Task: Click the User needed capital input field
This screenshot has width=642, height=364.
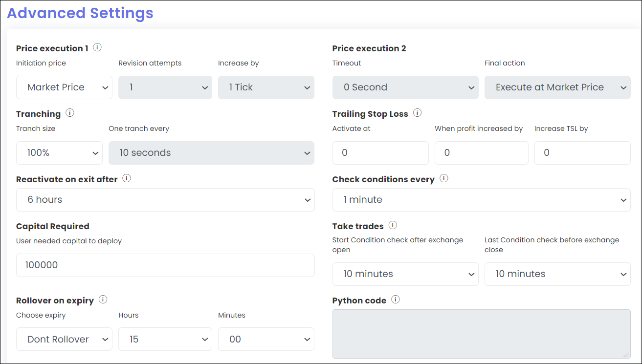Action: pos(165,265)
